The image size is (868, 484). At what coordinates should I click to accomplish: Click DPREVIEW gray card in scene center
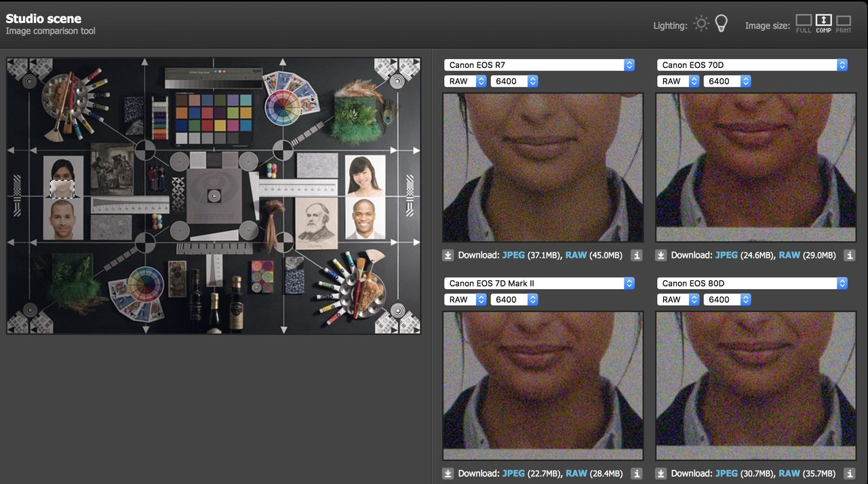(214, 198)
